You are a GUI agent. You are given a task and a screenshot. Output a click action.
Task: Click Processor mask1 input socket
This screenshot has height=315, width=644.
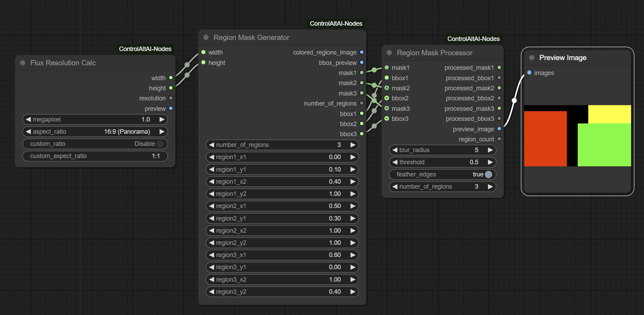387,67
